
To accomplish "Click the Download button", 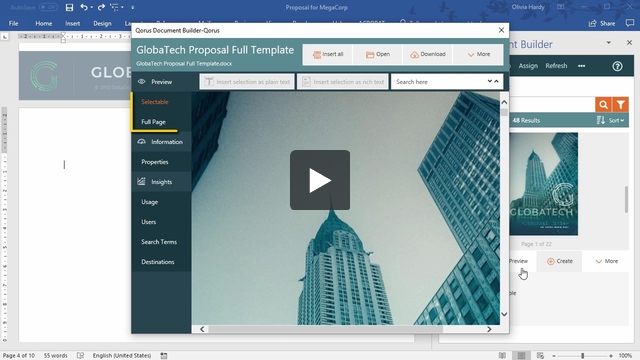I will click(x=428, y=54).
